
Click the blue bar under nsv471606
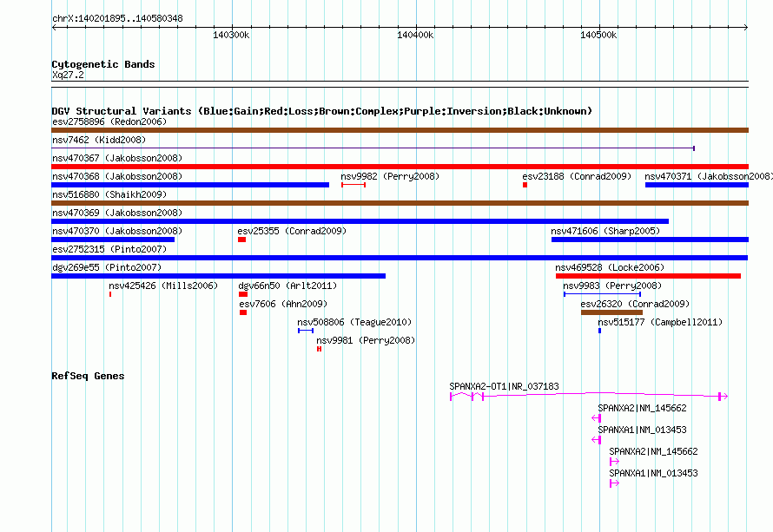(650, 240)
